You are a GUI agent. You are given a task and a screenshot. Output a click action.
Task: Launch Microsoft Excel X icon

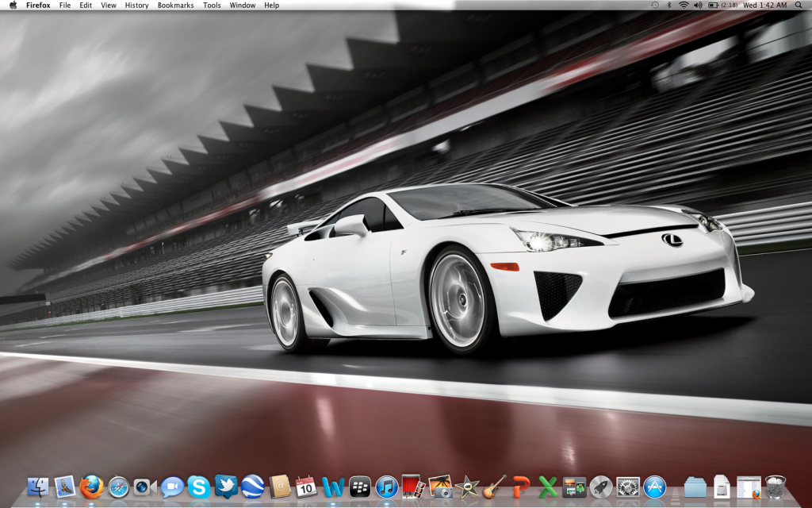click(x=548, y=487)
